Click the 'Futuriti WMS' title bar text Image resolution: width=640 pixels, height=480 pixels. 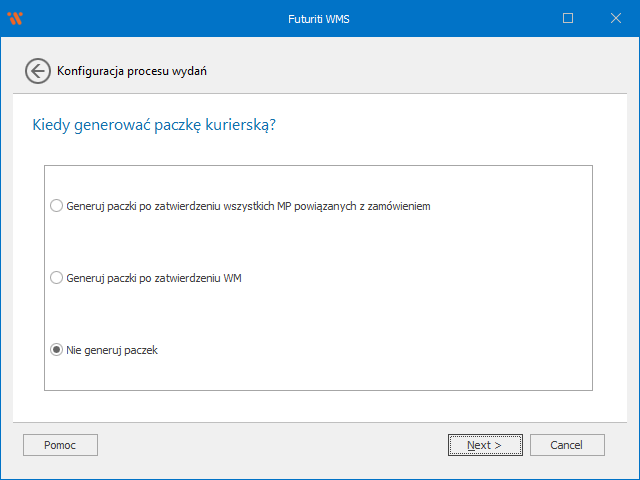pyautogui.click(x=319, y=18)
